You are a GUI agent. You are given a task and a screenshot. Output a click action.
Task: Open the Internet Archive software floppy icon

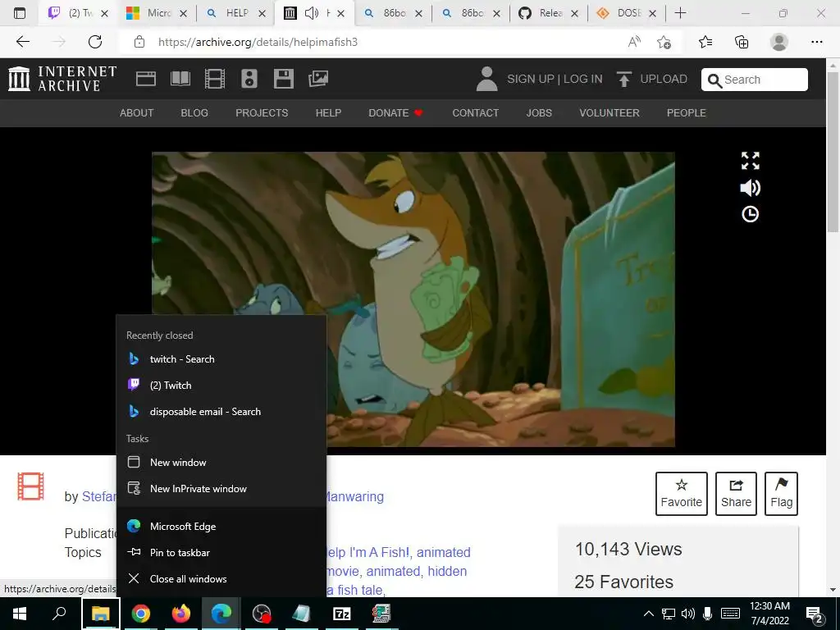[283, 79]
